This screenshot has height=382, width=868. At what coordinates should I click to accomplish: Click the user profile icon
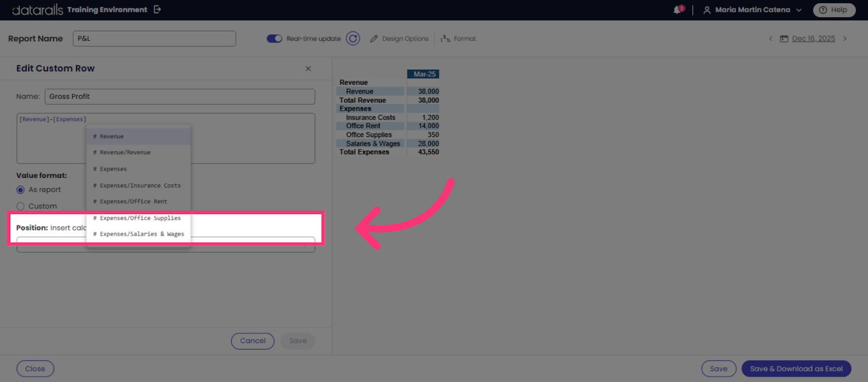click(707, 10)
